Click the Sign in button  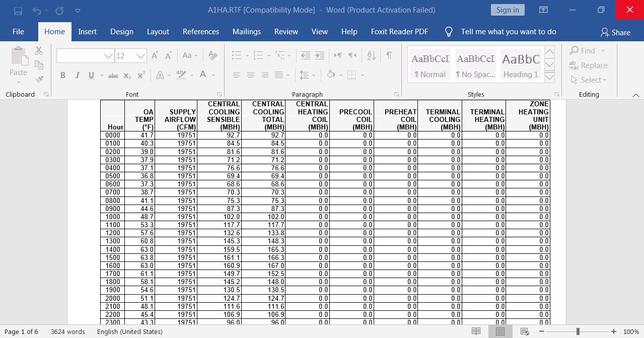click(x=507, y=10)
